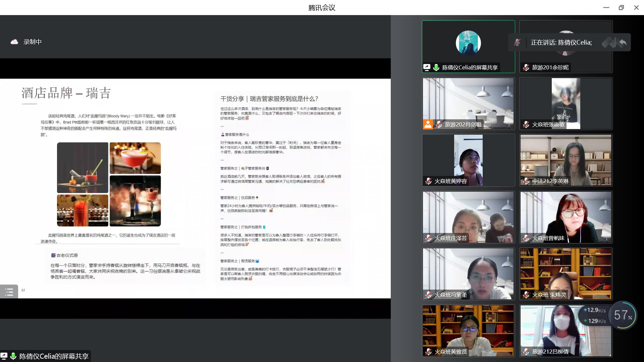Click muted mic icon of 旅游201余珍妮

(526, 67)
